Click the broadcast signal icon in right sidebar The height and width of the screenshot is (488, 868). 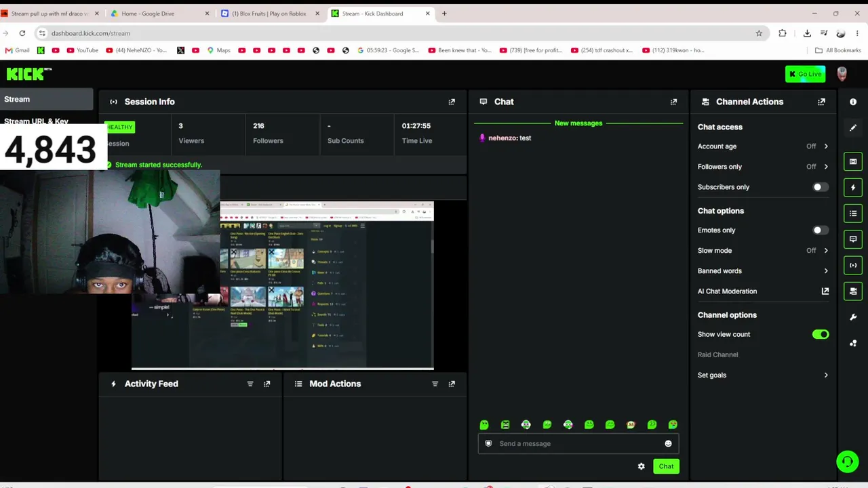(853, 265)
